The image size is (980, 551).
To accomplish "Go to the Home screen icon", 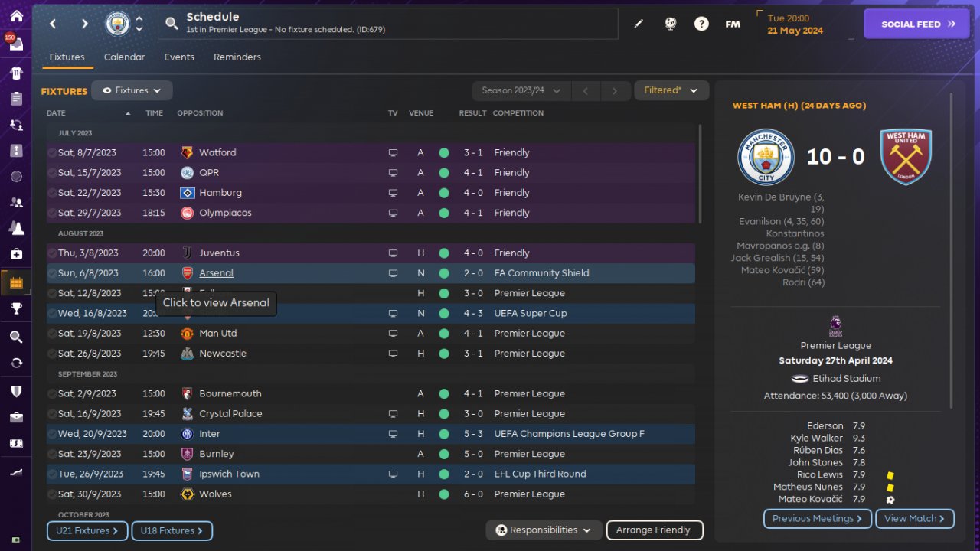I will tap(16, 16).
